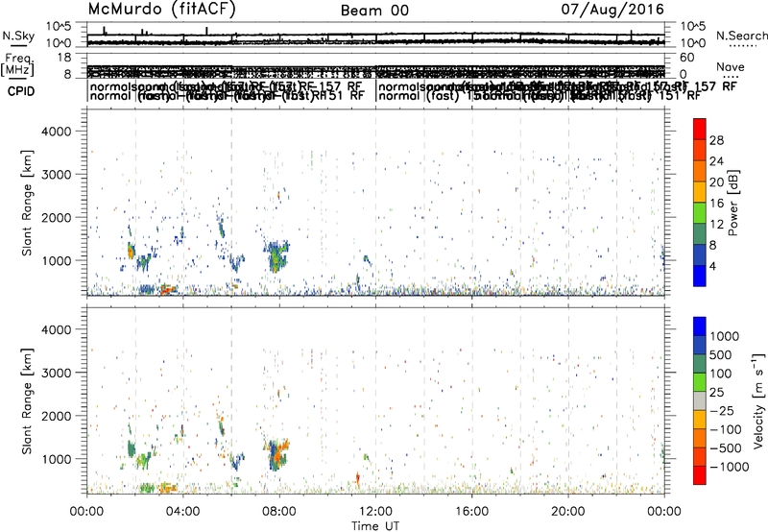This screenshot has height=532, width=768.
Task: Click the 16 value on Power colorbar
Action: 716,204
